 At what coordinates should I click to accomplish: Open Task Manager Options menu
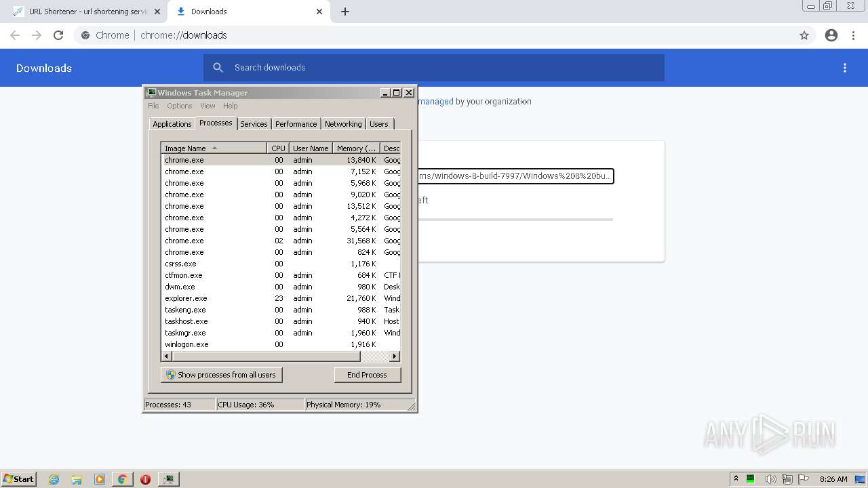(180, 106)
